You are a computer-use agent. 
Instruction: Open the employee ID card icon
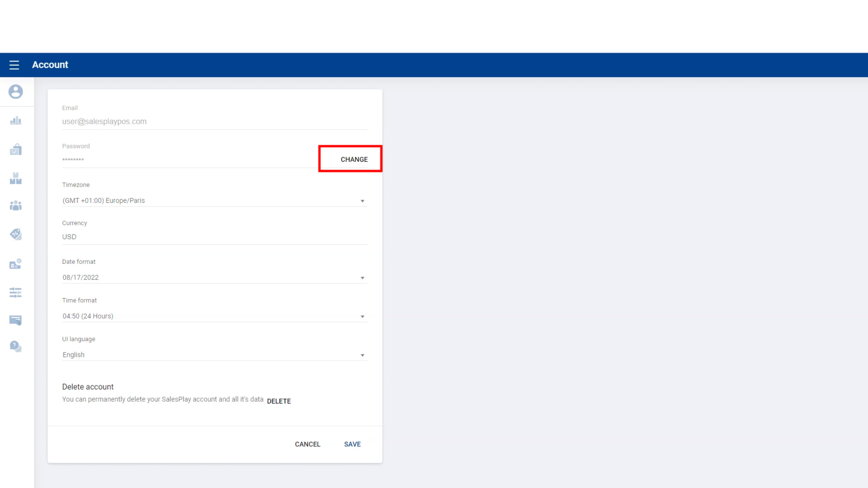[x=16, y=264]
